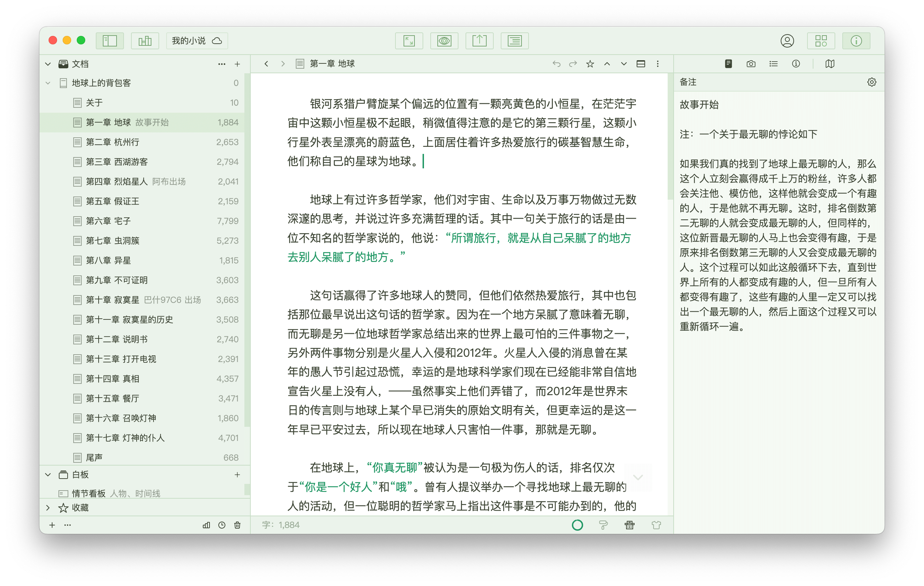Collapse the 地球上的背包客 folder
The height and width of the screenshot is (586, 924).
pyautogui.click(x=48, y=83)
